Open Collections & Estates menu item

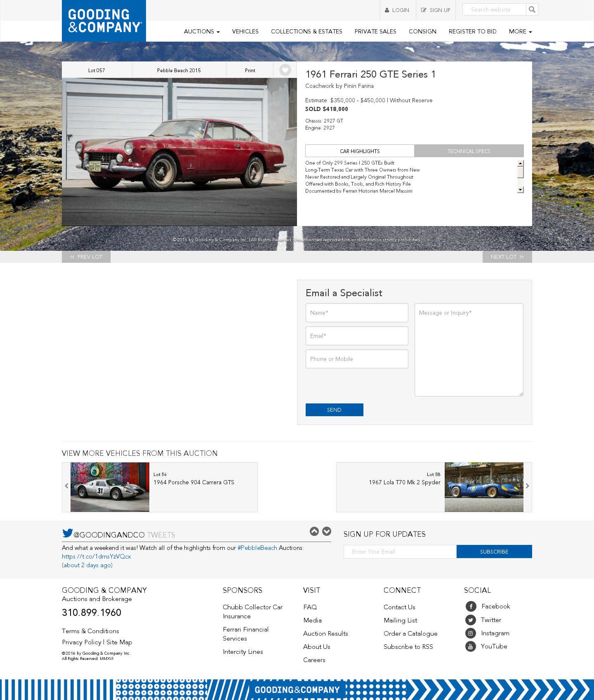pos(306,31)
